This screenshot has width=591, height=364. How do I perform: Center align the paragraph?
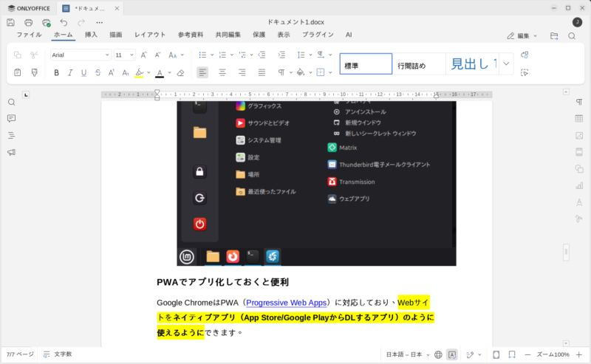tap(222, 72)
